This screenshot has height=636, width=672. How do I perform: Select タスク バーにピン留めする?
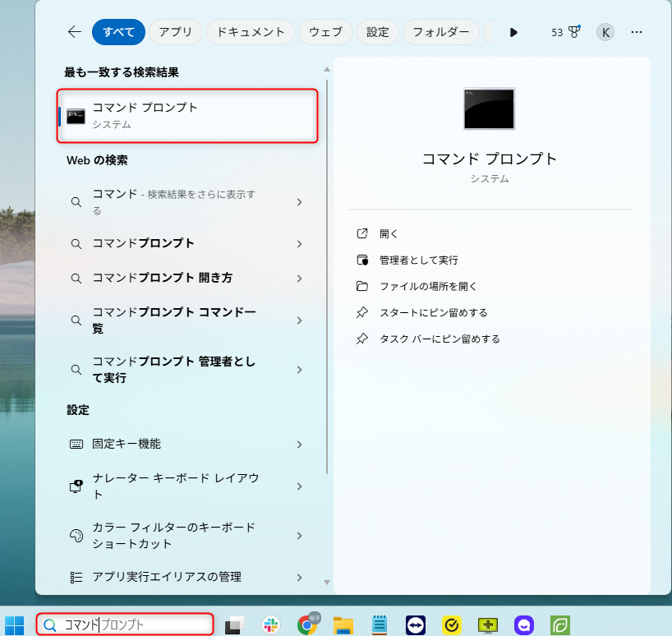(440, 339)
